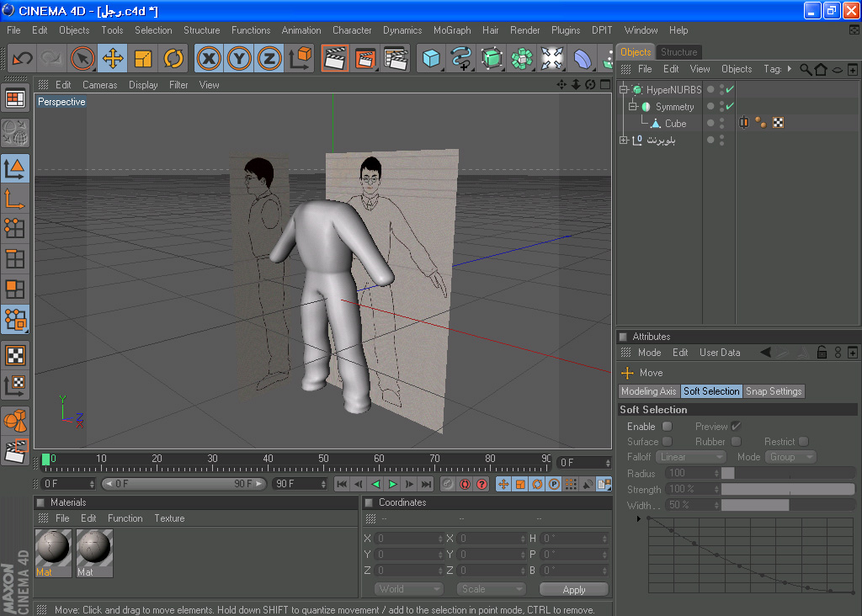The width and height of the screenshot is (862, 616).
Task: Switch to Edges mode
Action: coord(15,258)
